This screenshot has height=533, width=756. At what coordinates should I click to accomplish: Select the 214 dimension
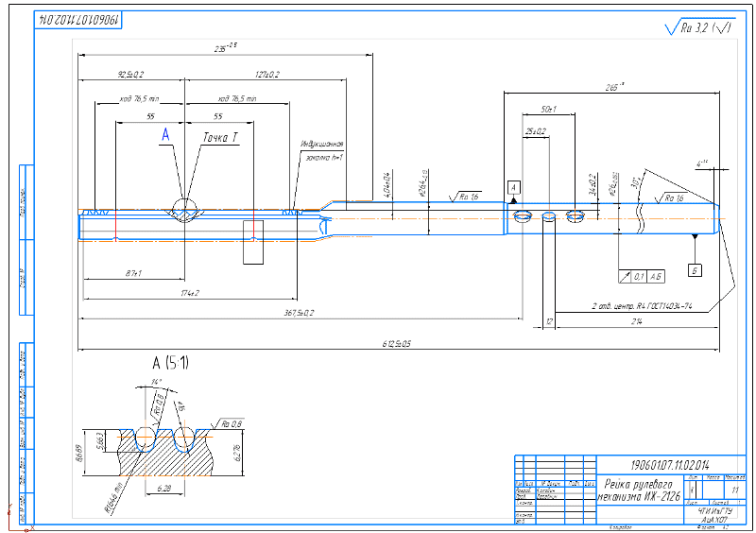[636, 321]
